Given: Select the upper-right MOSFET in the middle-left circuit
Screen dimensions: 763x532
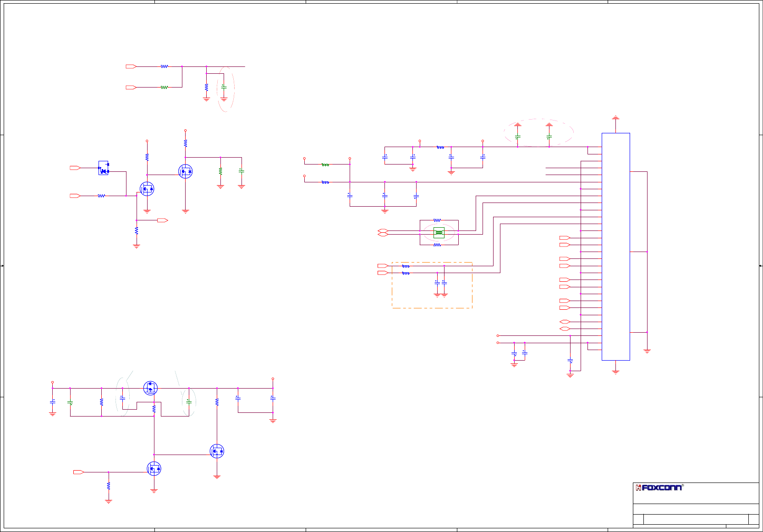Looking at the screenshot, I should (185, 171).
